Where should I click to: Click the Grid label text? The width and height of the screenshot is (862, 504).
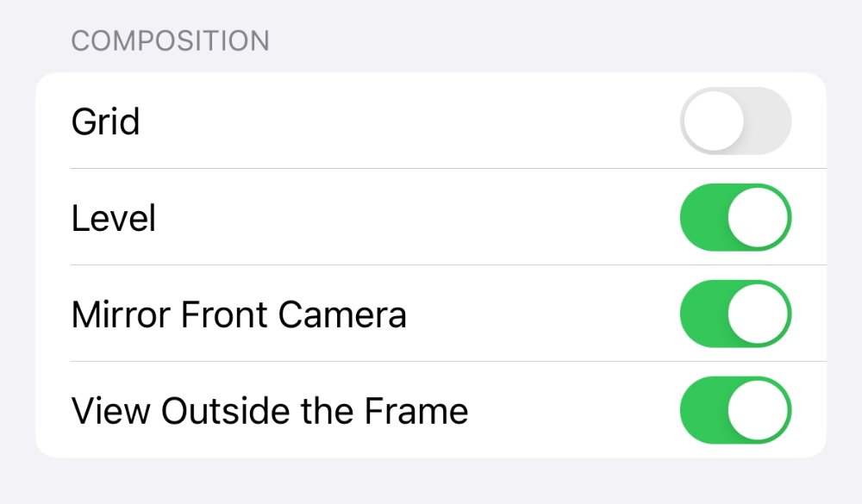point(105,122)
